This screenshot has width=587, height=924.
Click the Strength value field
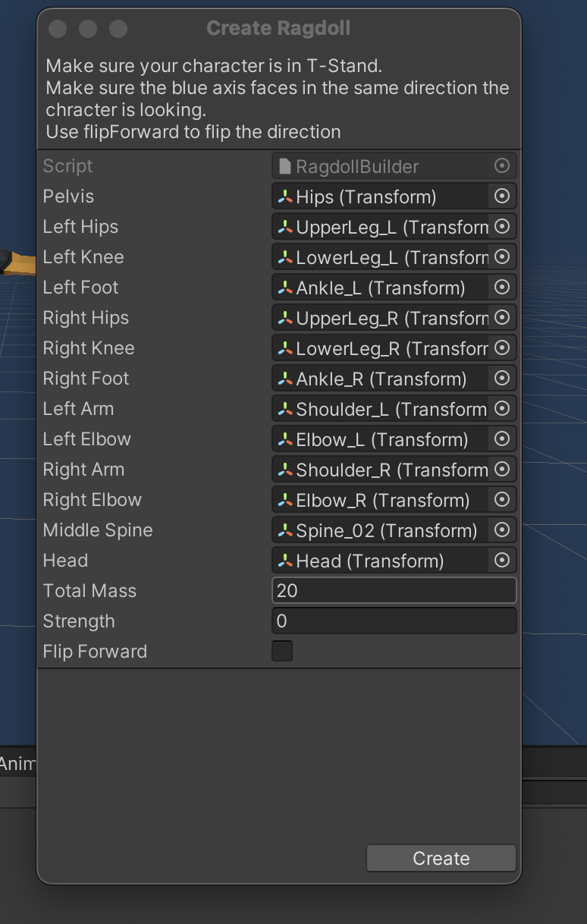394,621
